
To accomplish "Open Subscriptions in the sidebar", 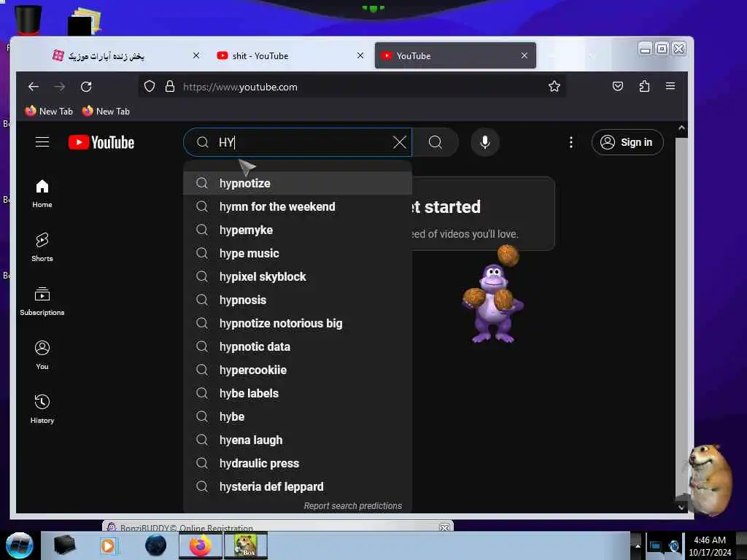I will pyautogui.click(x=42, y=301).
